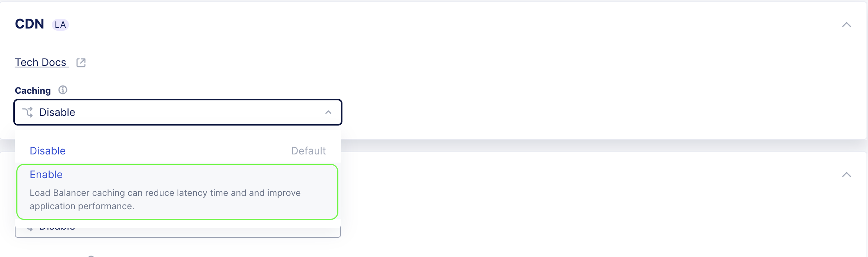Enable Load Balancer caching from the dropdown
This screenshot has height=257, width=868.
point(178,191)
